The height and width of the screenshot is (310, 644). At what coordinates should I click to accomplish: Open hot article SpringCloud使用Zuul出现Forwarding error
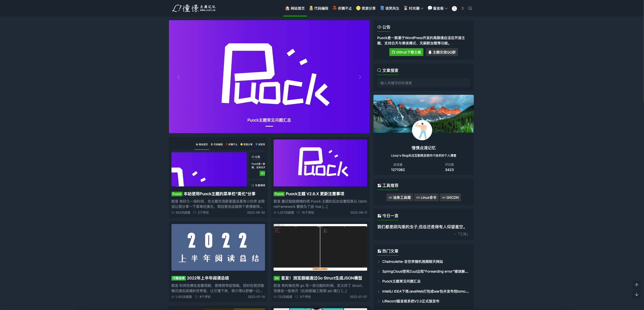[425, 271]
